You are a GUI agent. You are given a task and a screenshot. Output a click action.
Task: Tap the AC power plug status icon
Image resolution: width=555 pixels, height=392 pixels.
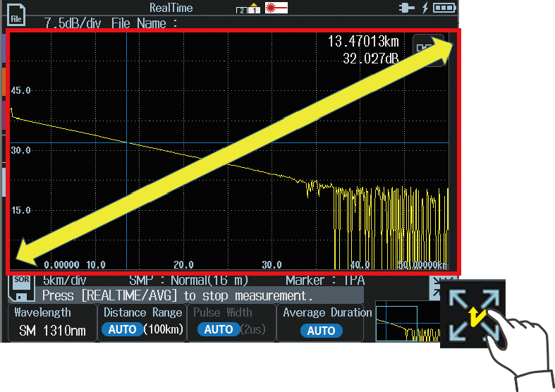pos(406,8)
